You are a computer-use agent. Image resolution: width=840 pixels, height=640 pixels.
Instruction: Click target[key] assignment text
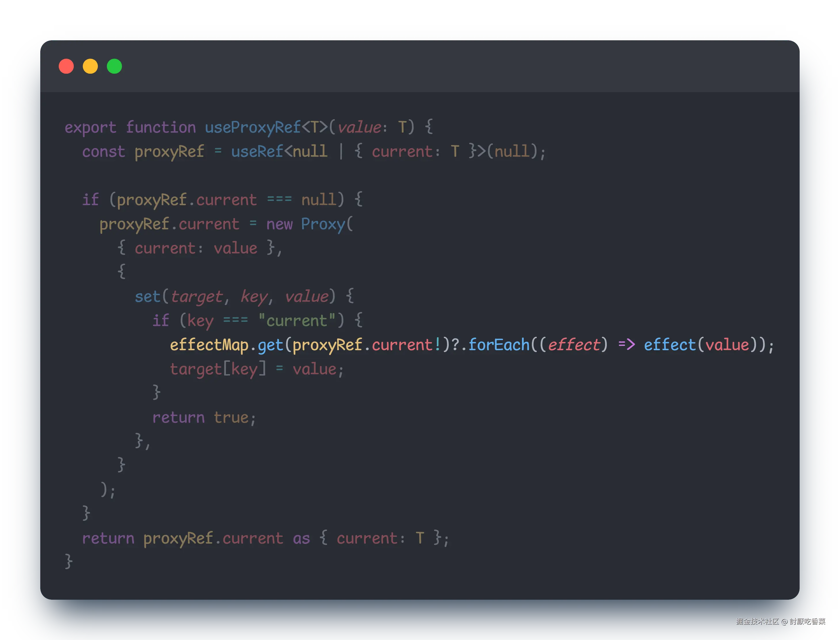(217, 369)
